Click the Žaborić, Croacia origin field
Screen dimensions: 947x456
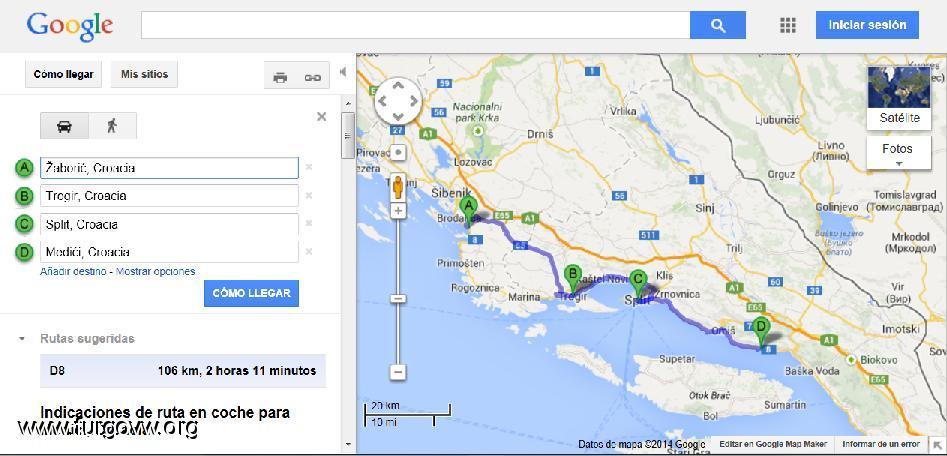[169, 168]
